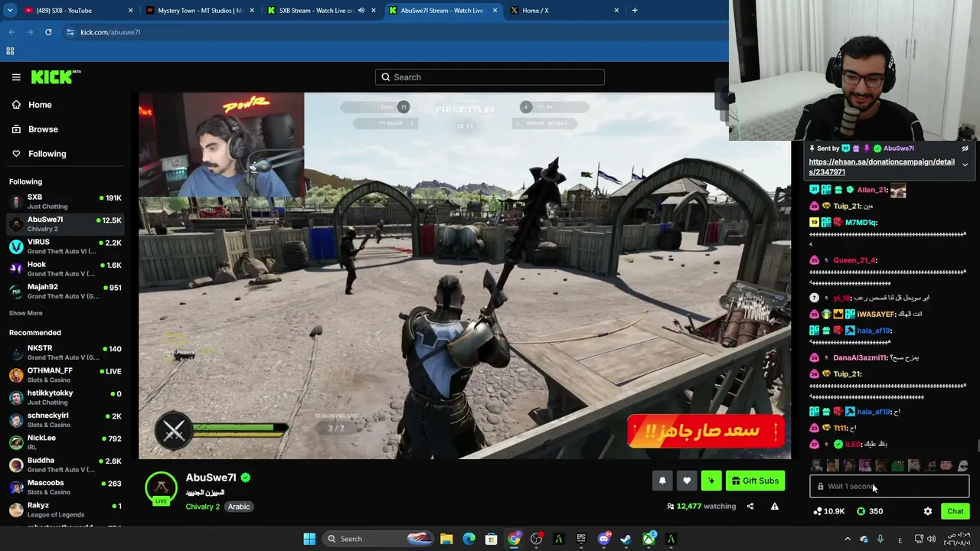Click the browser address bar URL
This screenshot has height=551, width=980.
click(110, 32)
